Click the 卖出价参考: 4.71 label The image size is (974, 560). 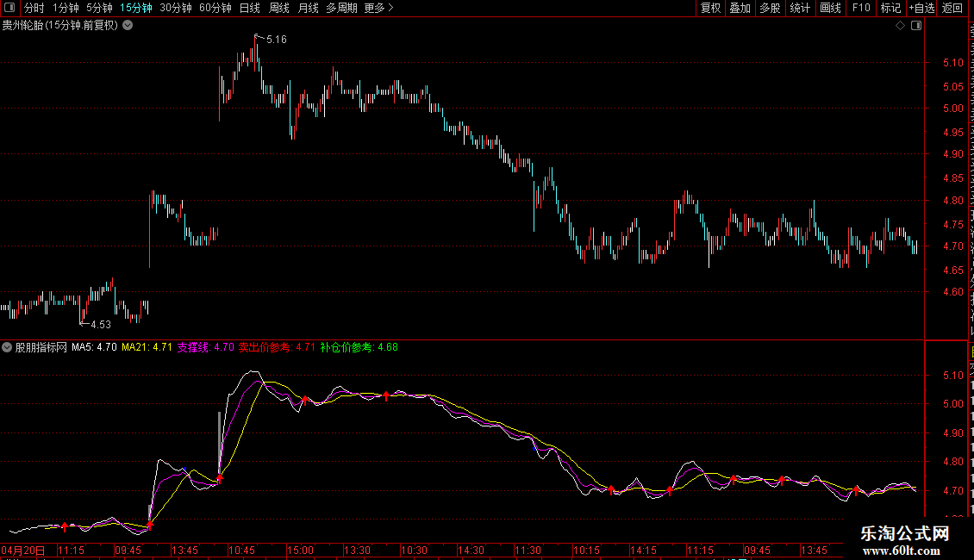[277, 347]
